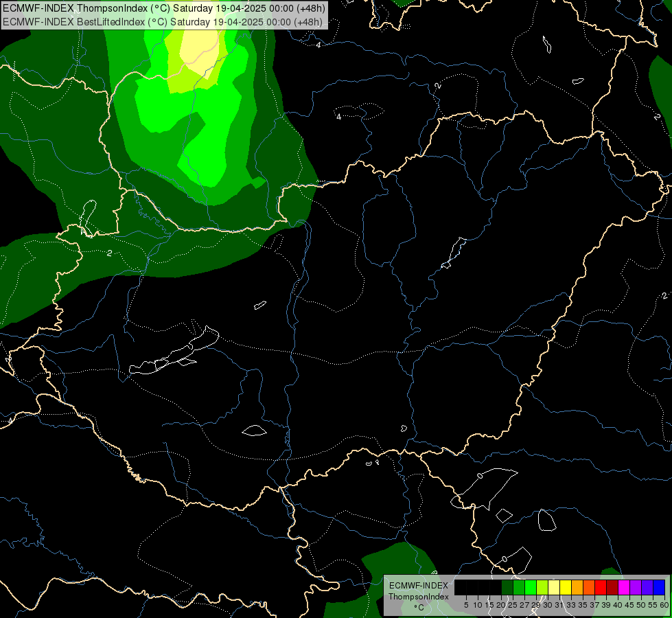
Task: Click the large elongated white lake outline
Action: point(174,352)
